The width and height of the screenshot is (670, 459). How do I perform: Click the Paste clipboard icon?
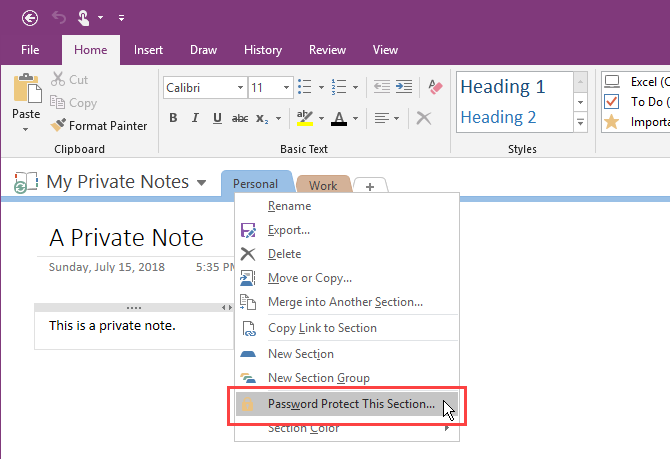pyautogui.click(x=26, y=90)
